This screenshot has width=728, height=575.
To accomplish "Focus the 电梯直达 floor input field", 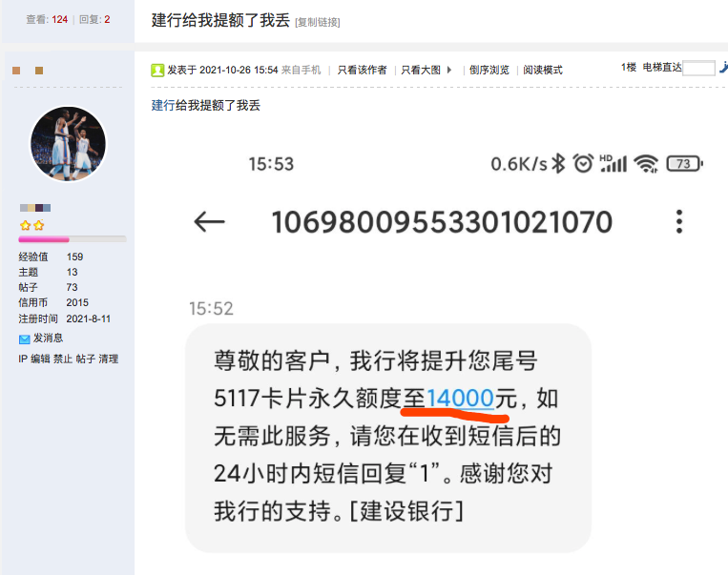I will (698, 68).
